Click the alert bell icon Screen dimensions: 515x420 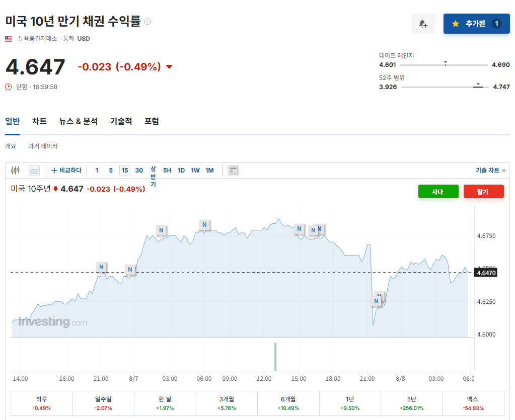tap(423, 24)
